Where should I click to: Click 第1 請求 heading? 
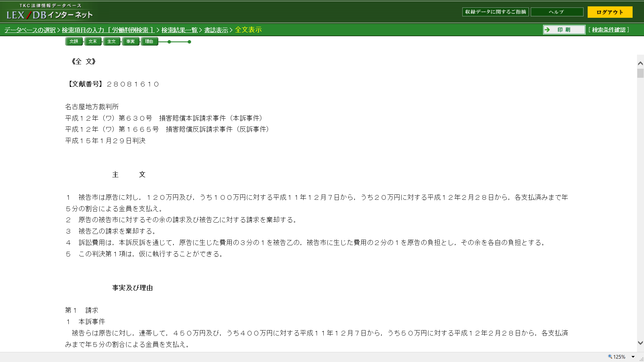(x=82, y=310)
